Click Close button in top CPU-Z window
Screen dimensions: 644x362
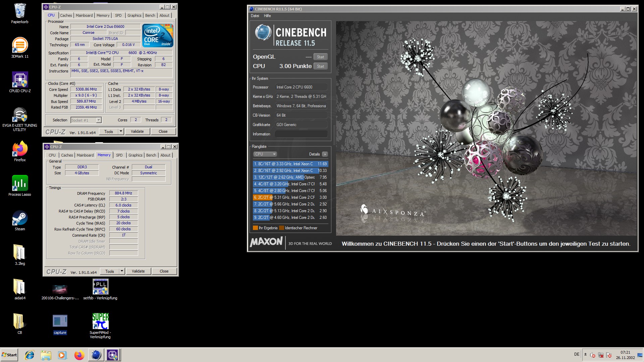(x=163, y=132)
